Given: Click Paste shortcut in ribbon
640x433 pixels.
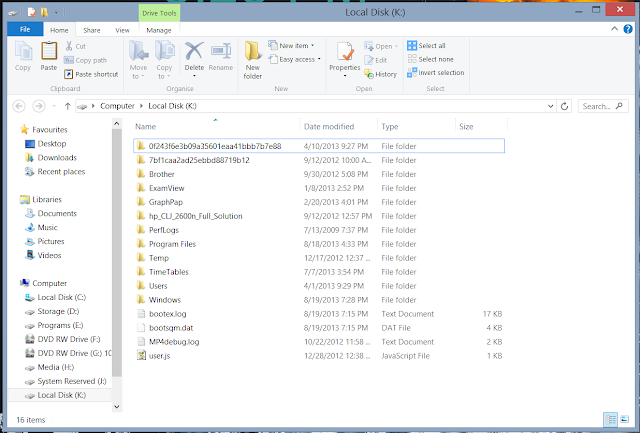Looking at the screenshot, I should pyautogui.click(x=91, y=74).
